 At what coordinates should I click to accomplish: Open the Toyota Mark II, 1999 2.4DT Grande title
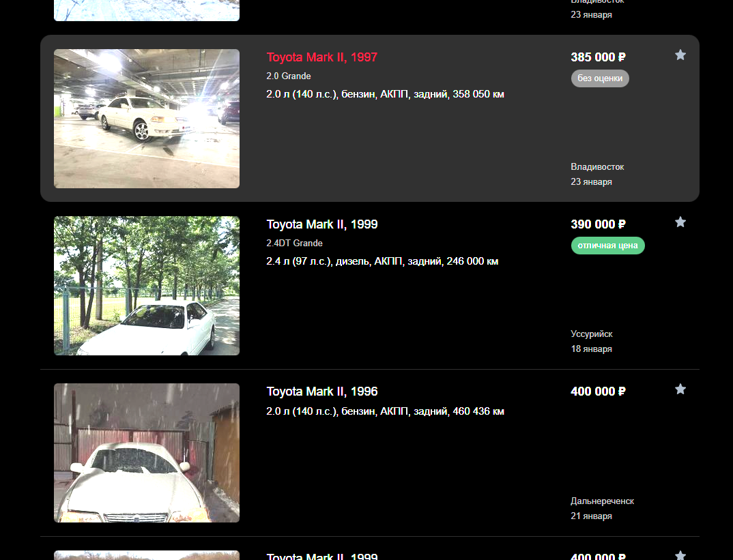[321, 224]
